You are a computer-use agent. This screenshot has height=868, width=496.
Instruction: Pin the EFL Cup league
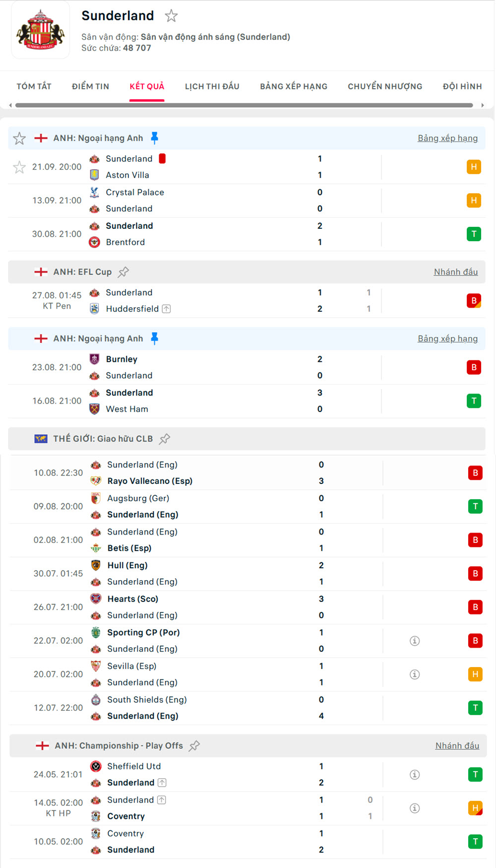tap(124, 272)
